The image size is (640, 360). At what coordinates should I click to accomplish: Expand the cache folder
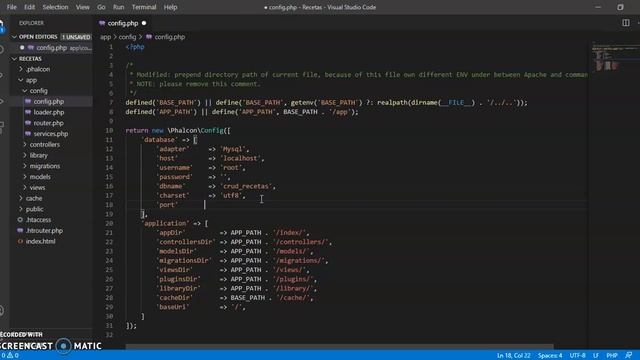pyautogui.click(x=21, y=198)
